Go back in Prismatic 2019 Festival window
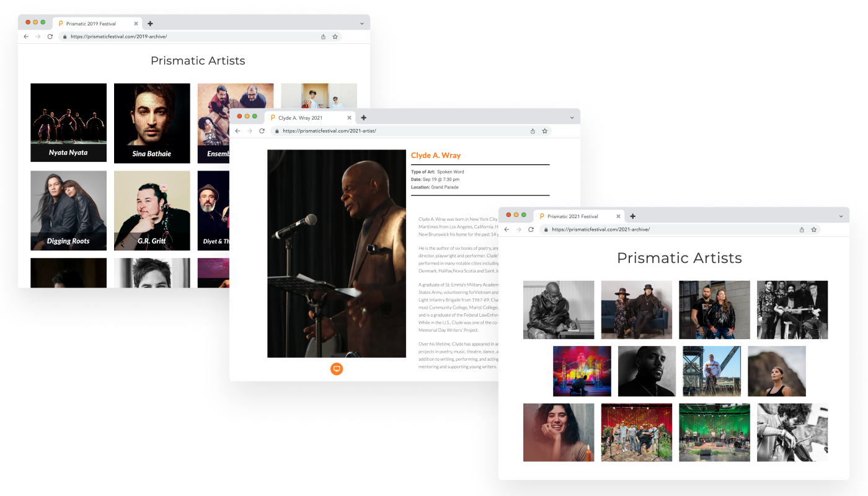Viewport: 868px width, 496px height. (26, 37)
